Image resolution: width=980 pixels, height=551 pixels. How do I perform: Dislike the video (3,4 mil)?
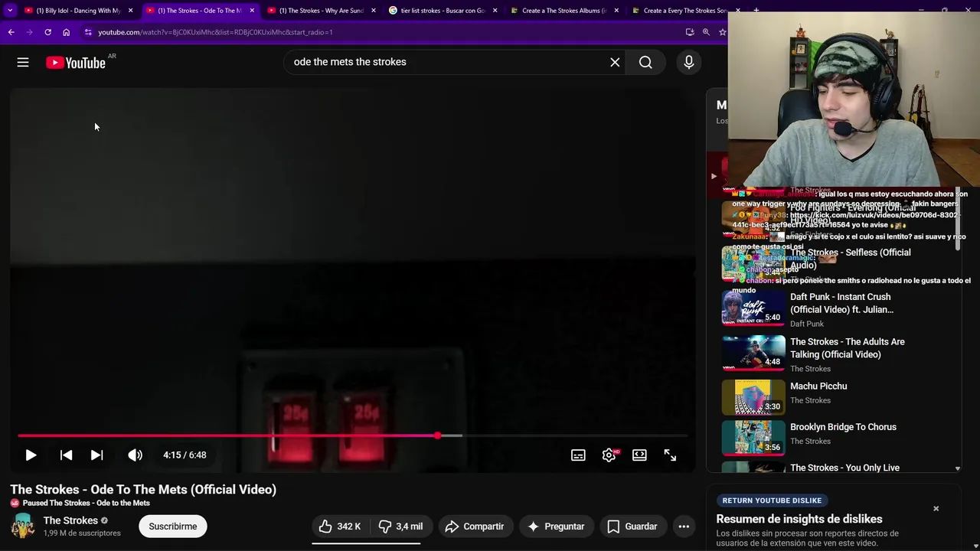click(401, 527)
